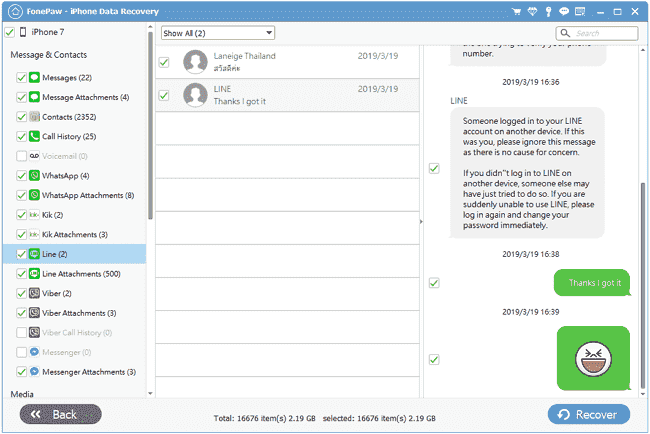This screenshot has width=650, height=434.
Task: Click the Message Attachments icon
Action: 34,97
